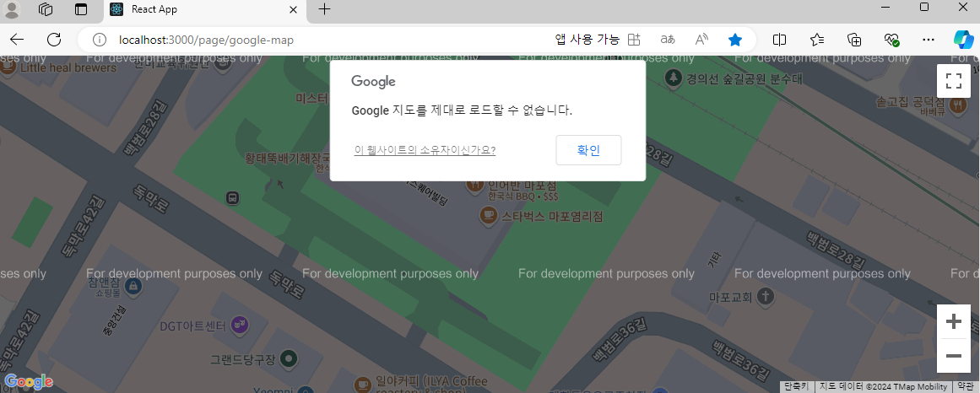The height and width of the screenshot is (393, 980).
Task: Zoom out the map with minus
Action: click(x=953, y=356)
